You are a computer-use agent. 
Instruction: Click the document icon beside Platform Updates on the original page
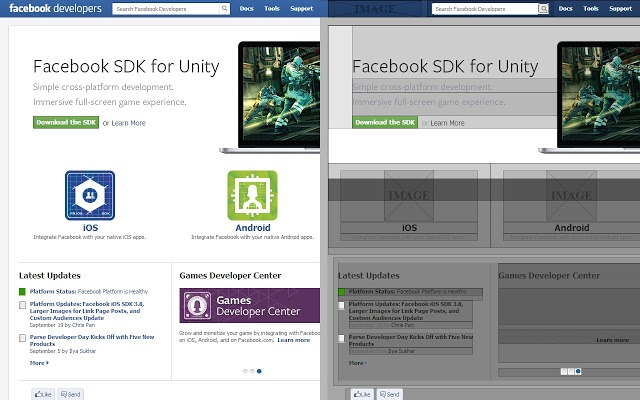click(x=22, y=305)
